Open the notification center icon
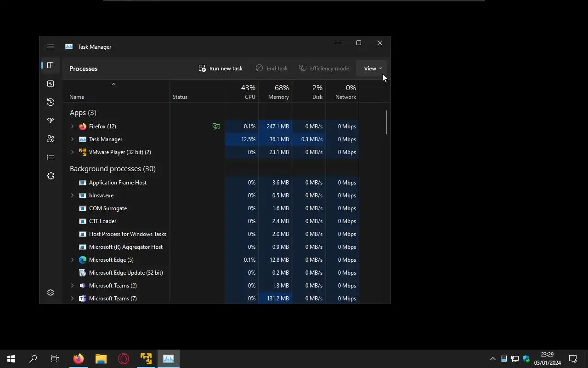This screenshot has width=588, height=368. tap(573, 359)
